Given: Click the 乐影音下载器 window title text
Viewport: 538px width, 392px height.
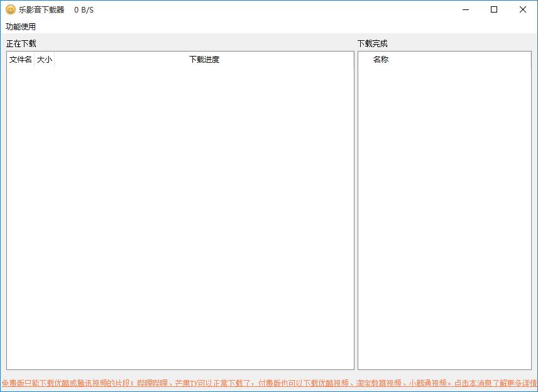Looking at the screenshot, I should point(41,10).
